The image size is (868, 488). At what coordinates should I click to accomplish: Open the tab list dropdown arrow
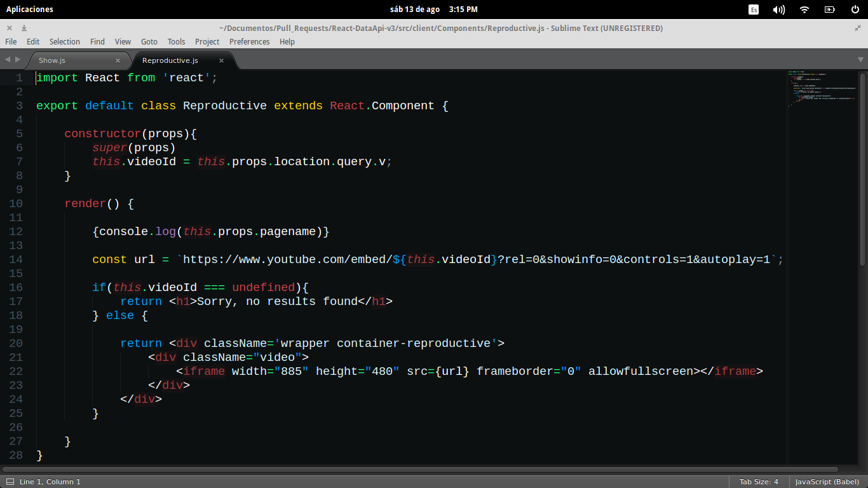(x=860, y=59)
